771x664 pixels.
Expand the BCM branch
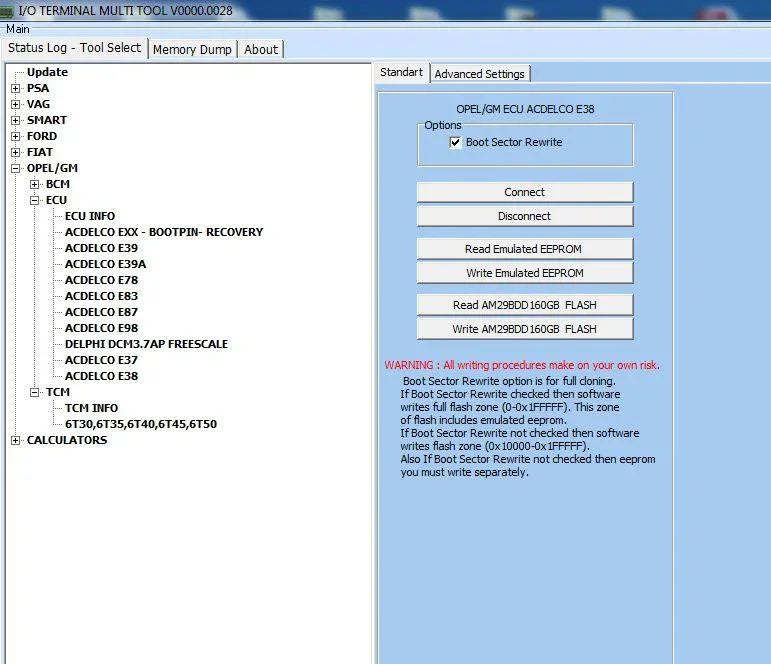35,184
